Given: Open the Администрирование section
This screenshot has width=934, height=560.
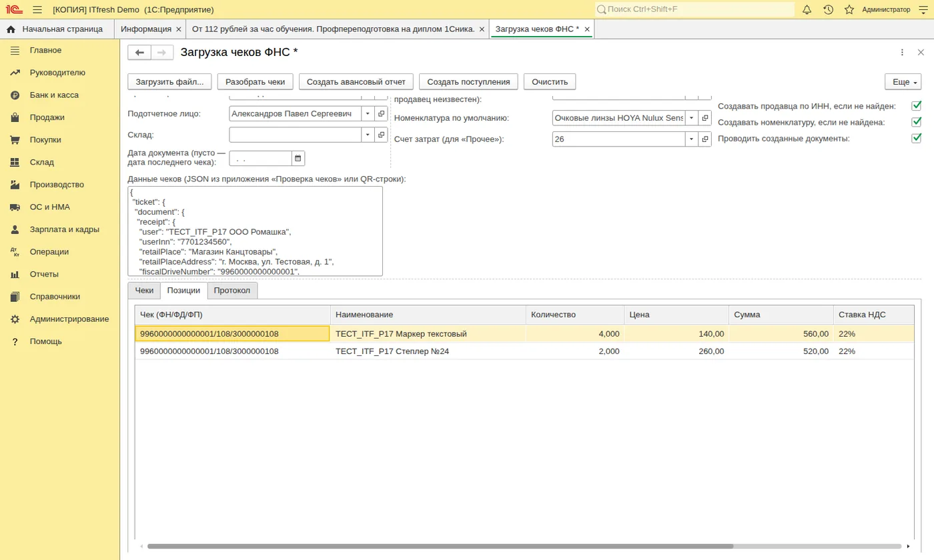Looking at the screenshot, I should click(69, 319).
